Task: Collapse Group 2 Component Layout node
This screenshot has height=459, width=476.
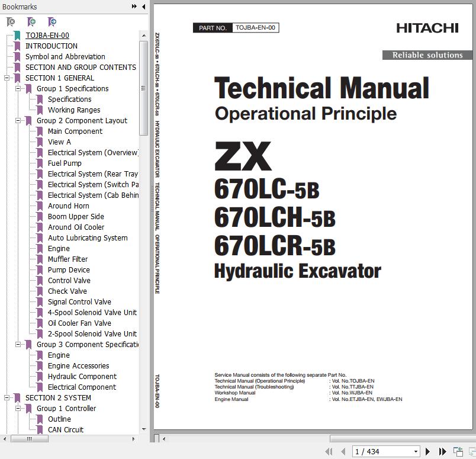Action: pyautogui.click(x=18, y=121)
